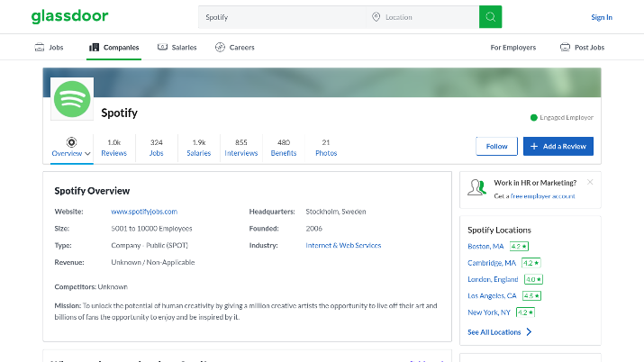The height and width of the screenshot is (362, 644).
Task: Focus the Location search field
Action: 423,17
